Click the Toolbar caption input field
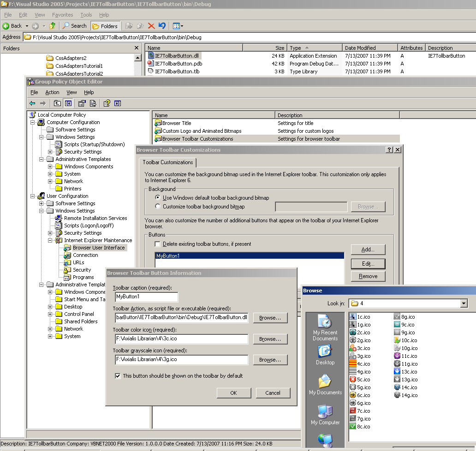 (x=147, y=297)
